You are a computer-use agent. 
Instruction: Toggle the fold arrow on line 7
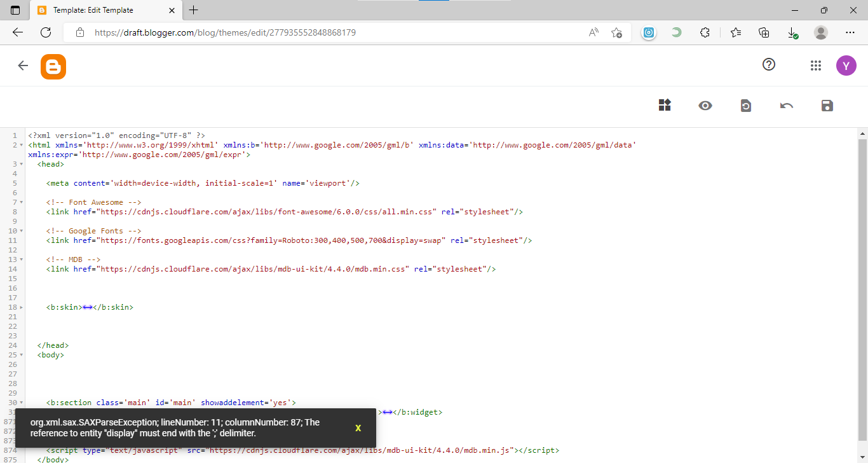point(21,202)
